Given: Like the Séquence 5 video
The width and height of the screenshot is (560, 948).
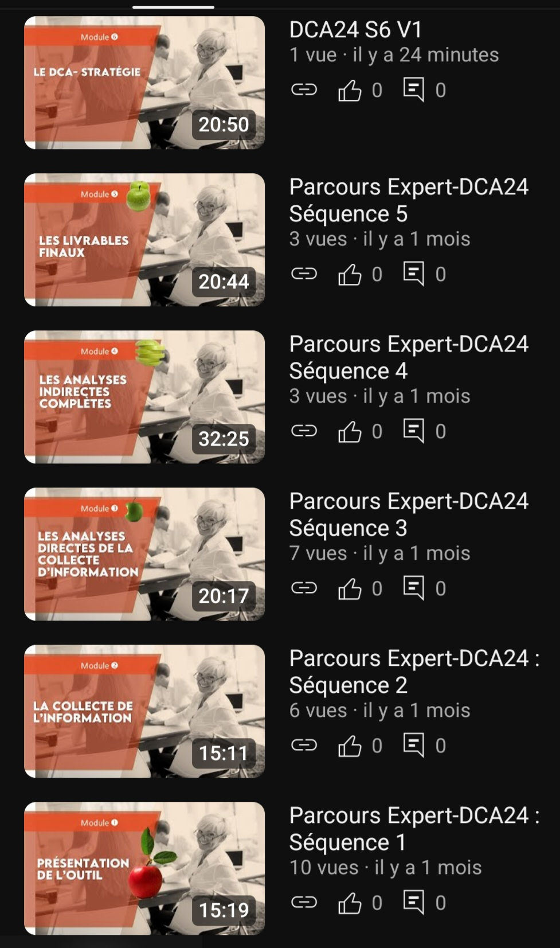Looking at the screenshot, I should click(350, 274).
